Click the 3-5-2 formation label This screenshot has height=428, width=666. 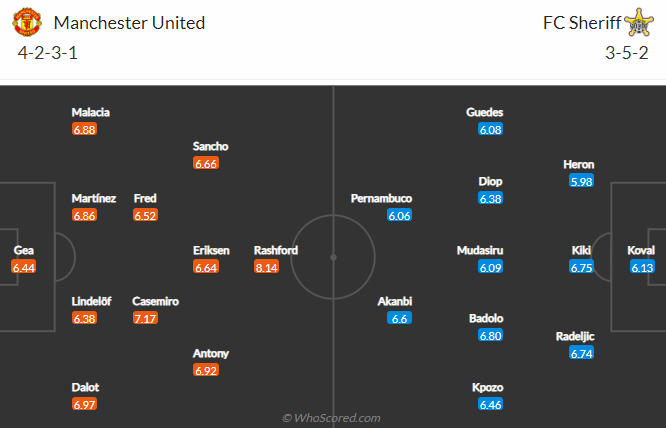[x=626, y=52]
